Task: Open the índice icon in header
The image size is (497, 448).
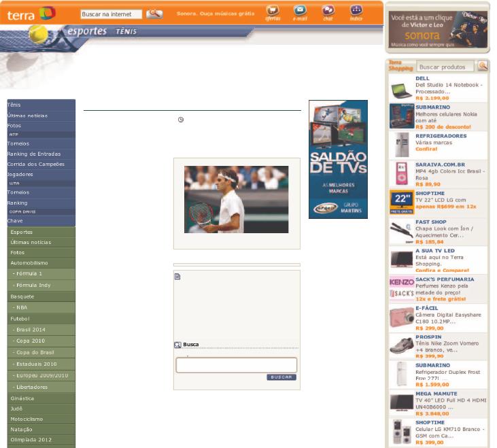Action: [356, 12]
